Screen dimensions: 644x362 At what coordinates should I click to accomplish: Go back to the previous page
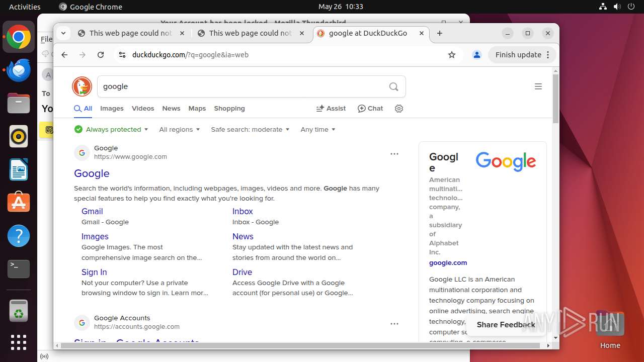coord(64,55)
